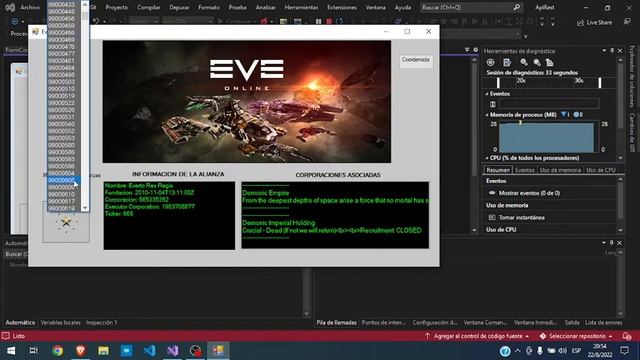
Task: Open the Archivo menu
Action: coord(30,7)
